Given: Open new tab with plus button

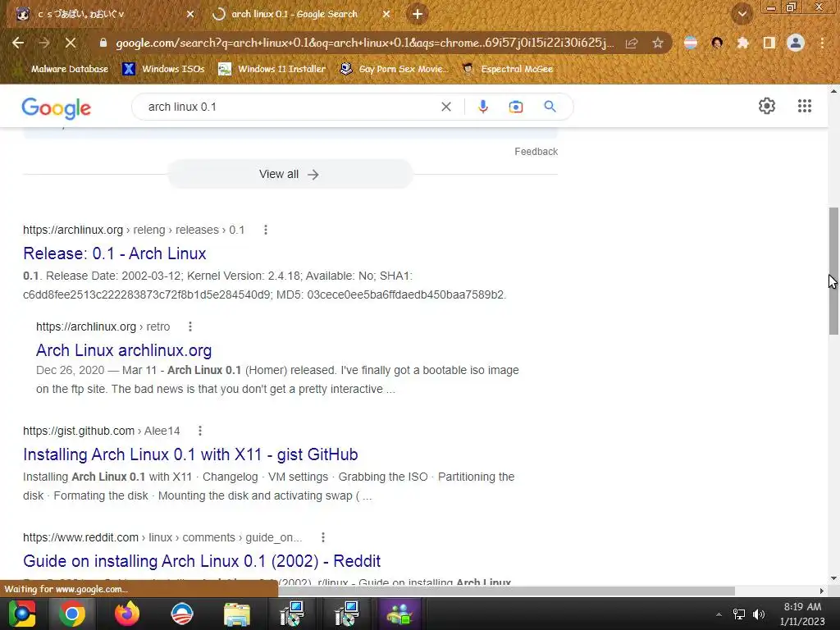Looking at the screenshot, I should tap(418, 15).
